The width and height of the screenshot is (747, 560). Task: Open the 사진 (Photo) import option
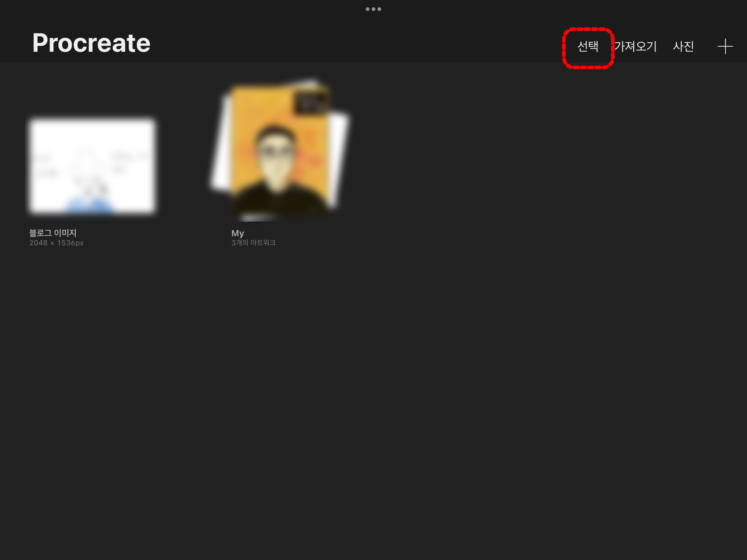[x=683, y=46]
